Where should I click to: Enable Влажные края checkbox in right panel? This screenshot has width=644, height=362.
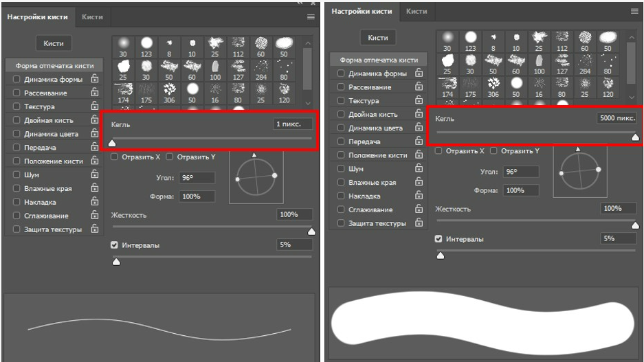pyautogui.click(x=340, y=182)
